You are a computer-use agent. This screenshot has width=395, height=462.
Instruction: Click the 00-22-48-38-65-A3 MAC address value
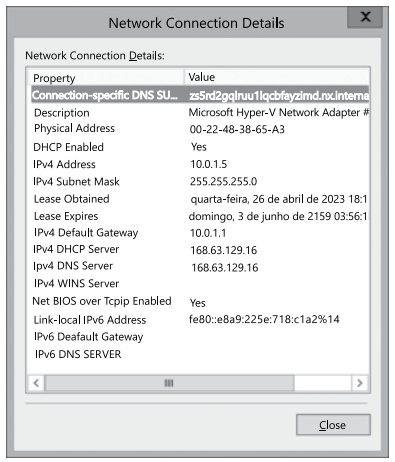[x=237, y=129]
